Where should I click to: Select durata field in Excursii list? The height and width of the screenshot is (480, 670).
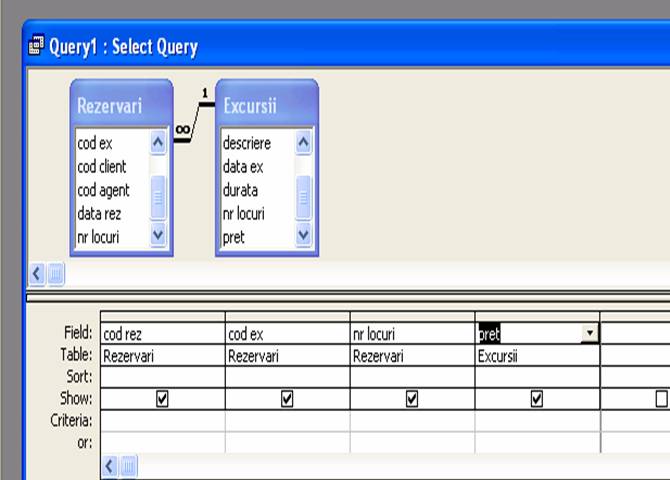click(240, 190)
